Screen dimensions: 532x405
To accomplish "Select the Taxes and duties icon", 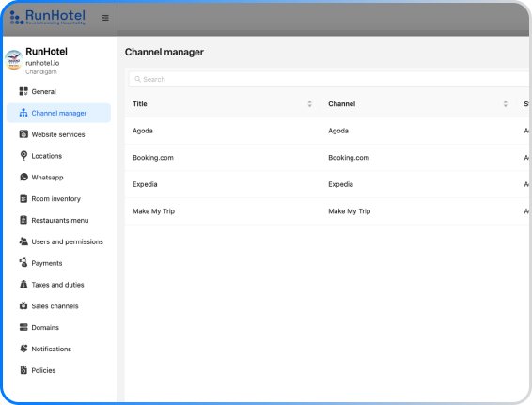I will tap(23, 284).
